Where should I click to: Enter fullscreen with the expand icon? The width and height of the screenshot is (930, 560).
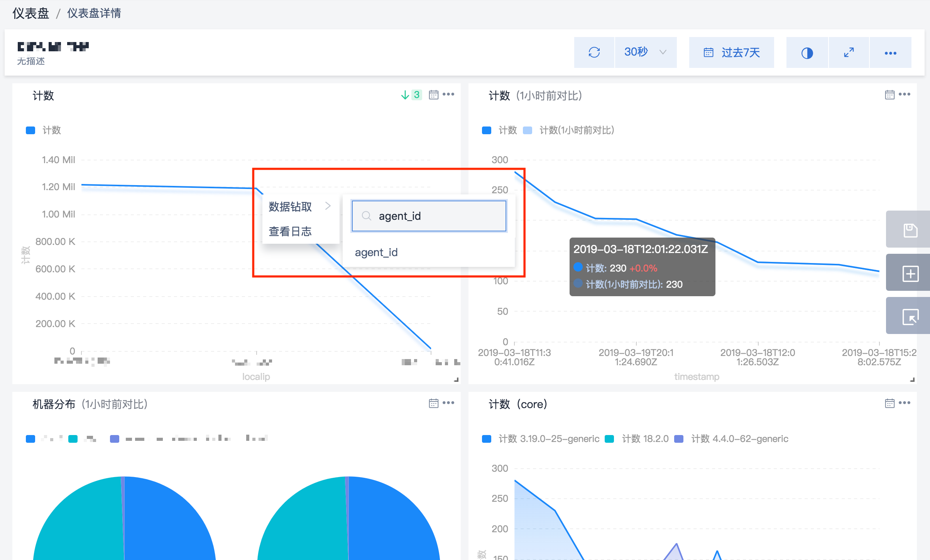[849, 52]
